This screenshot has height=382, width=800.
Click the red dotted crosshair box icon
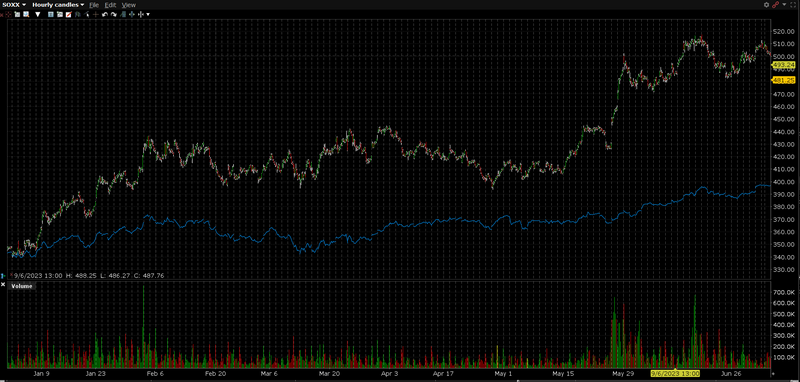tap(8, 14)
